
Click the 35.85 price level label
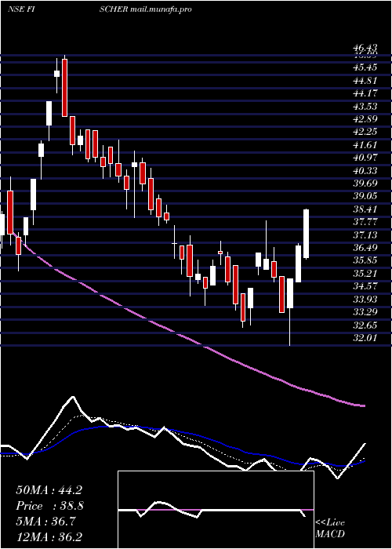click(x=365, y=261)
